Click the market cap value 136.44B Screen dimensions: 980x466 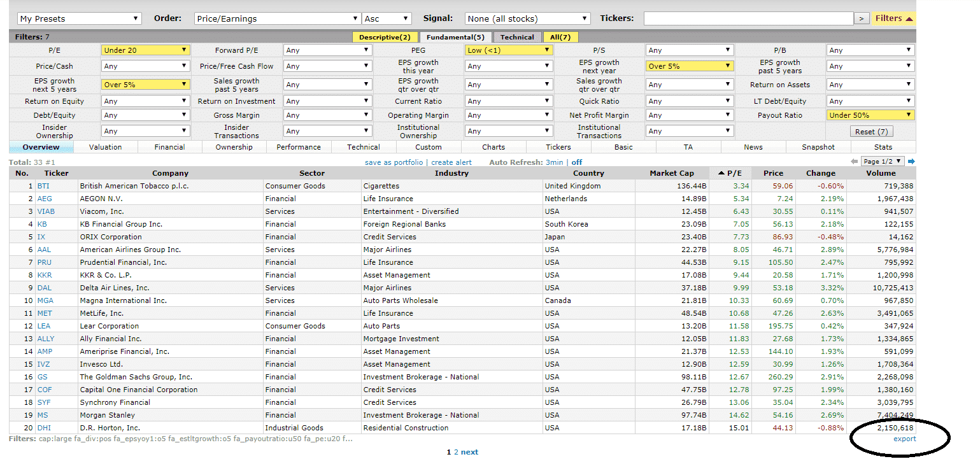coord(690,186)
